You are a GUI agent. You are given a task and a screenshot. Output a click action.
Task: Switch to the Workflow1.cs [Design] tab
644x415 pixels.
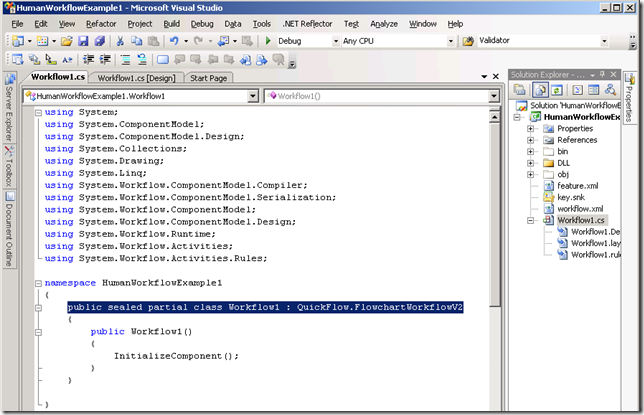pyautogui.click(x=136, y=78)
